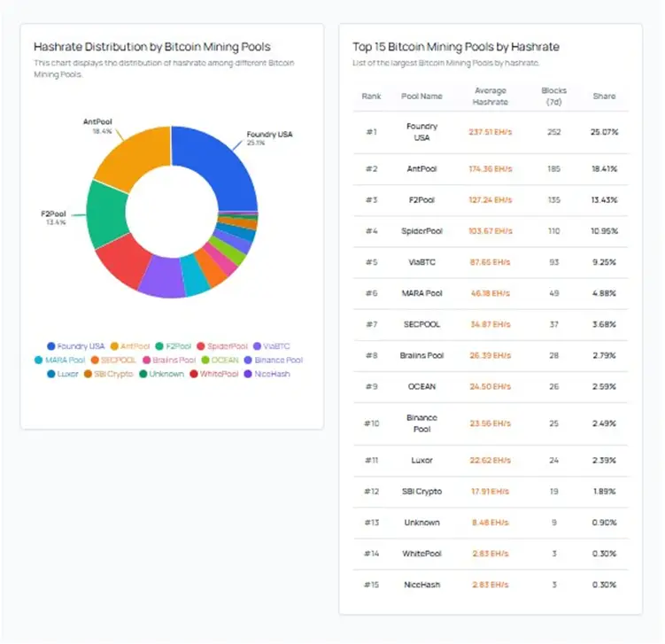Image resolution: width=665 pixels, height=644 pixels.
Task: Click the 17.91 EH/s hashrate value
Action: coord(491,492)
